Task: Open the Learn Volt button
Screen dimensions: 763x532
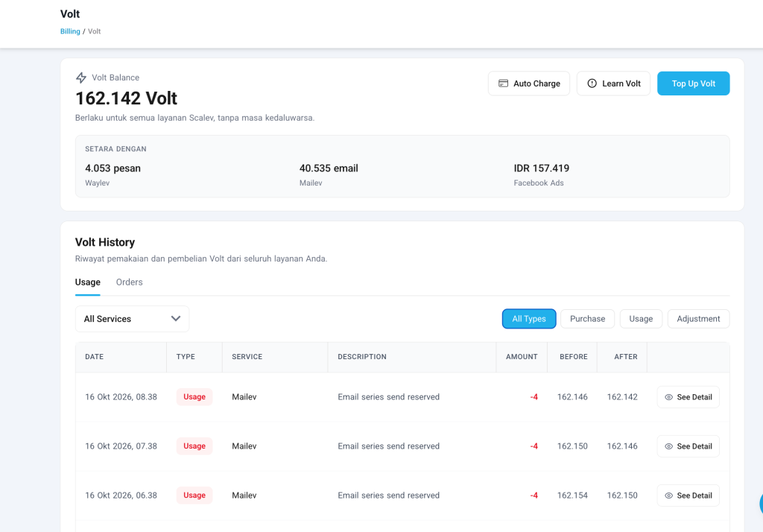Action: click(614, 83)
